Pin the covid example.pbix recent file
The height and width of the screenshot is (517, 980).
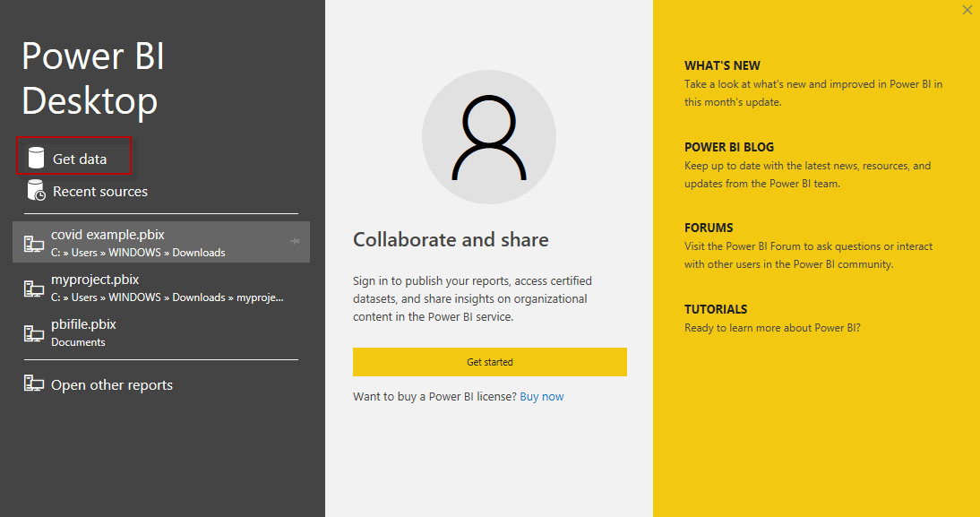click(x=295, y=241)
